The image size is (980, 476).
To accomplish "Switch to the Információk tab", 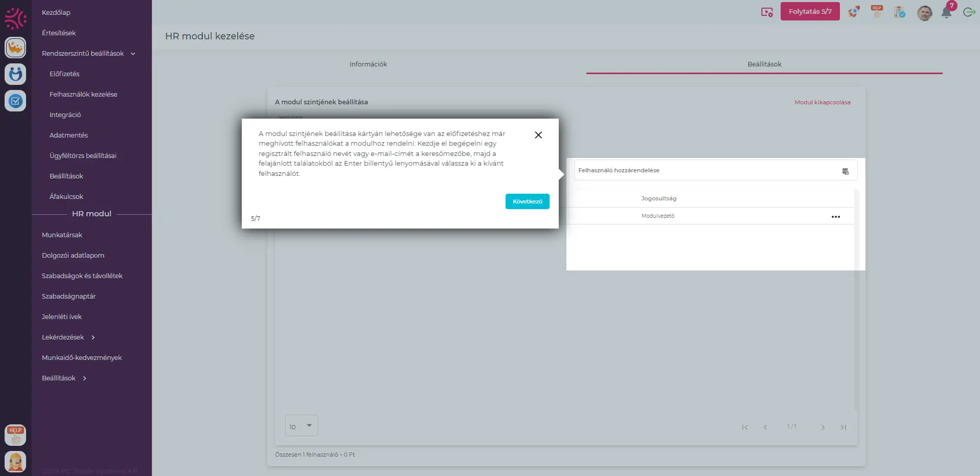I will [368, 64].
